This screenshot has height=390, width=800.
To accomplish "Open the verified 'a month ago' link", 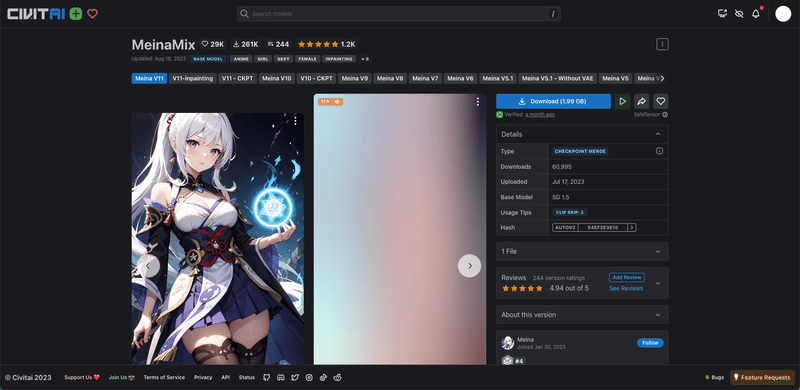I will [540, 115].
